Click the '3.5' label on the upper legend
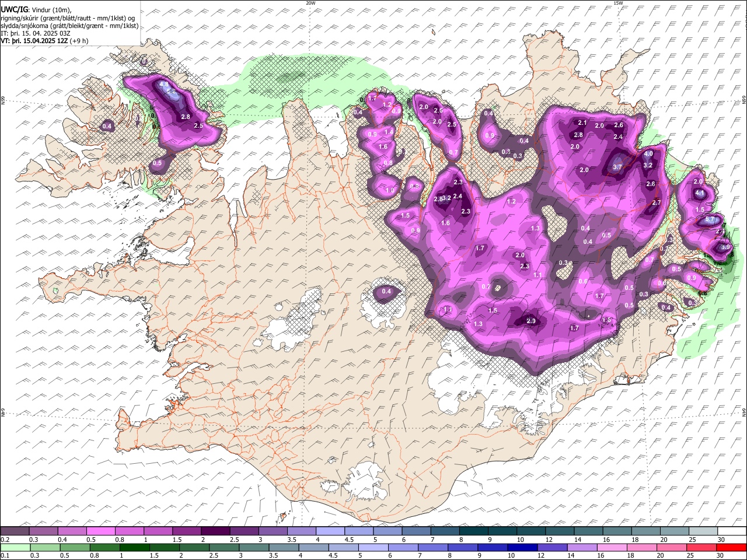Viewport: 747px width, 560px height. 292,540
